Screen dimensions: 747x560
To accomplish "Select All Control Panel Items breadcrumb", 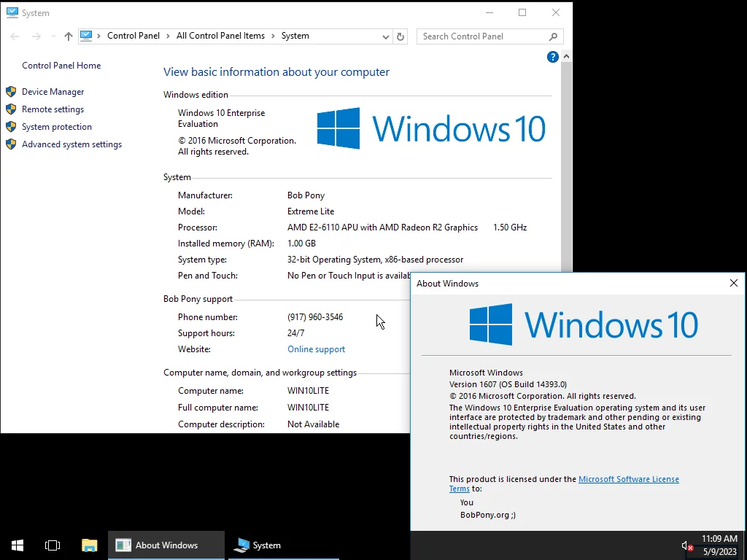I will click(x=220, y=36).
